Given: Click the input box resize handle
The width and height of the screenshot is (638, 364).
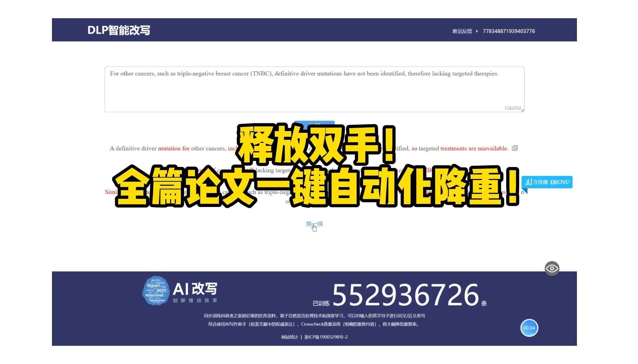Looking at the screenshot, I should tap(522, 110).
